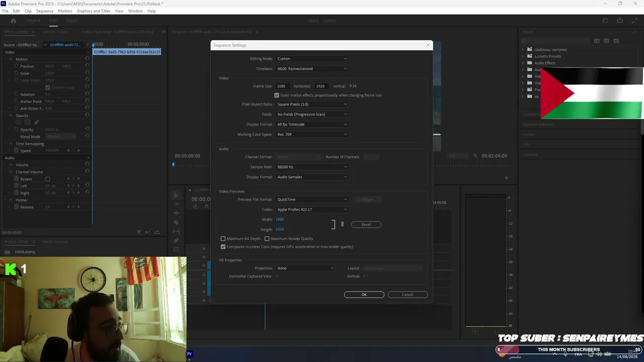Click the Essential Graphics panel header
Screen dimensions: 644x362
tap(538, 124)
